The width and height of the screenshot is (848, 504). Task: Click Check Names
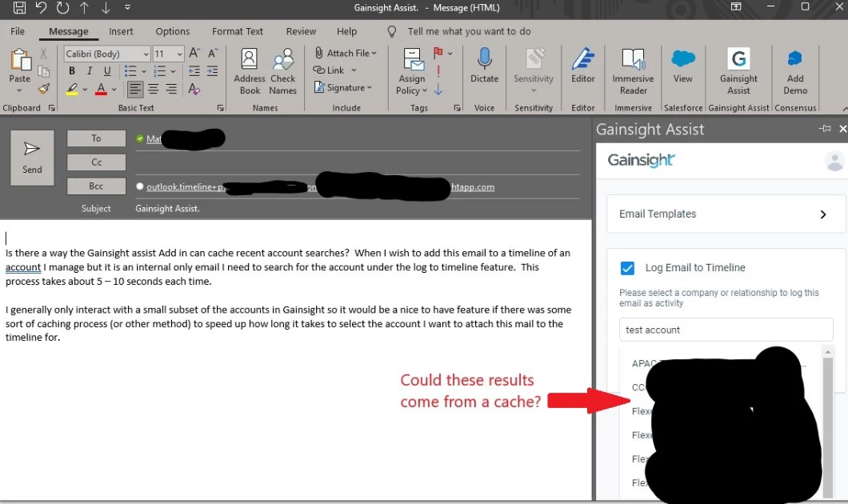283,71
